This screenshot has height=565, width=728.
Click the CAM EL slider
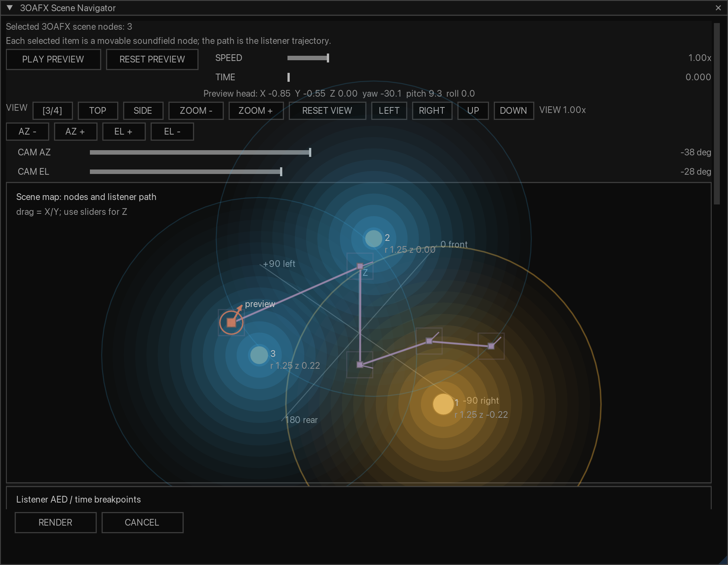coord(186,172)
